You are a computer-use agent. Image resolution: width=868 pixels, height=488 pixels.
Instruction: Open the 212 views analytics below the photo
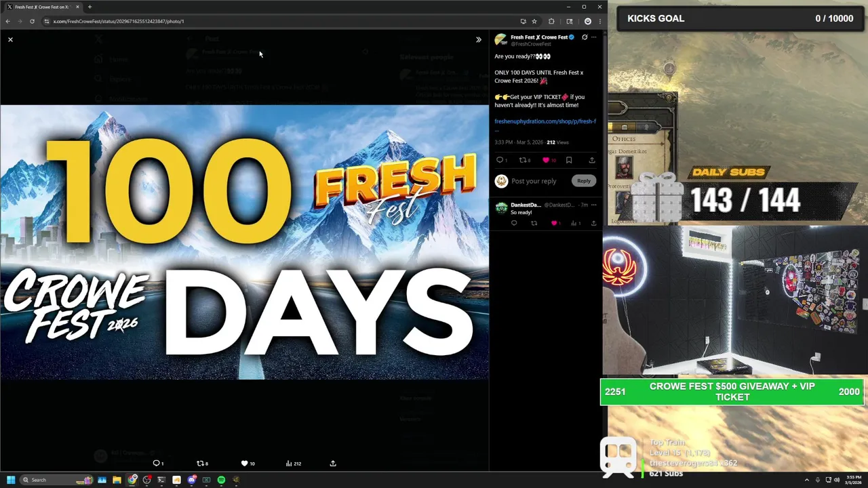293,464
